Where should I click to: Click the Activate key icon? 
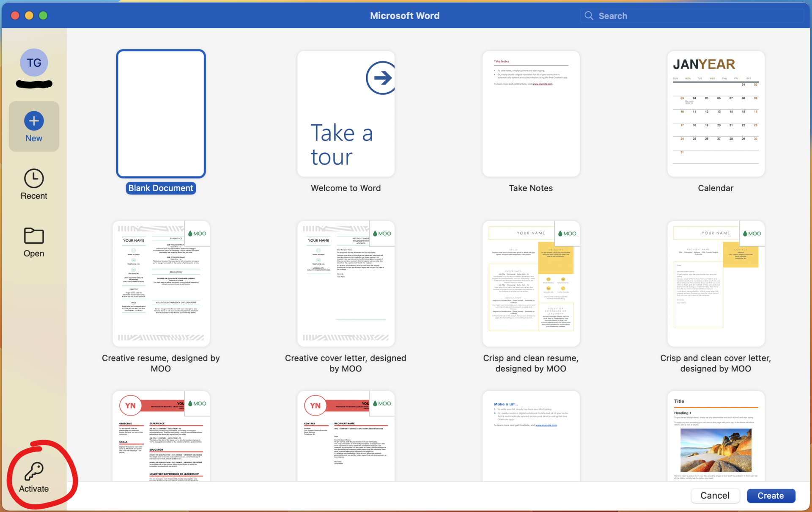(x=34, y=471)
